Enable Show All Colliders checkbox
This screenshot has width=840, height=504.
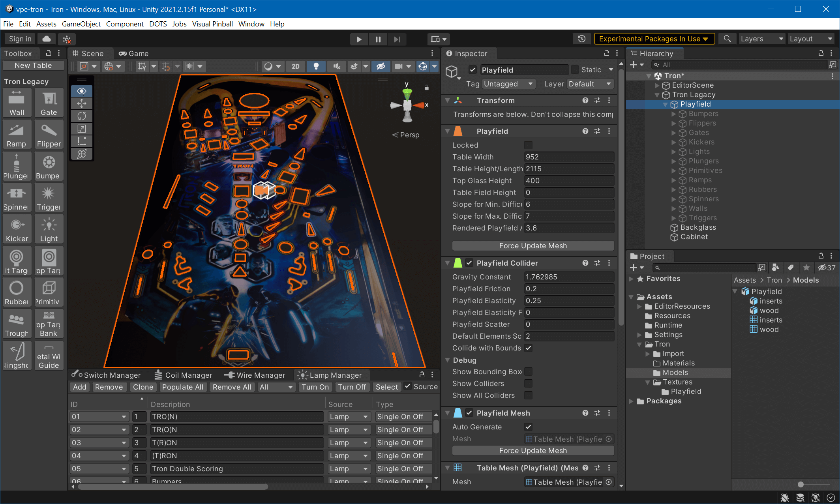click(528, 395)
